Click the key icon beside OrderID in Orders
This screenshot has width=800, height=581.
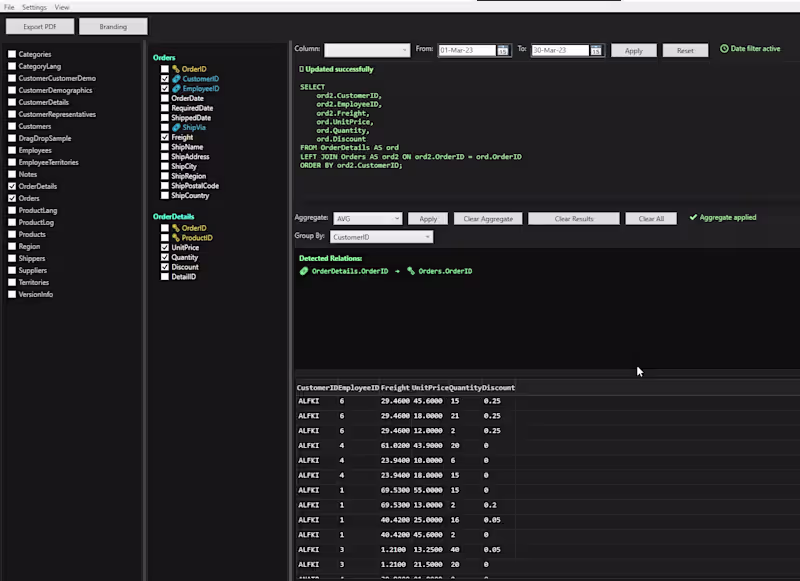174,69
